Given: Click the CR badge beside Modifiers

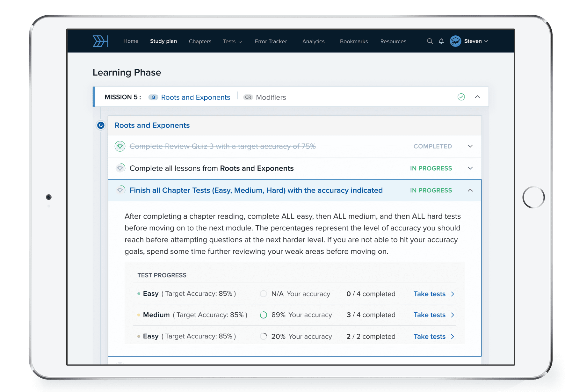Looking at the screenshot, I should (x=248, y=97).
